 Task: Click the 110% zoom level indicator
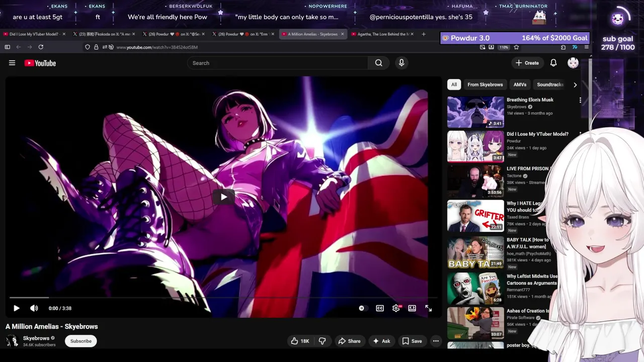pyautogui.click(x=504, y=47)
